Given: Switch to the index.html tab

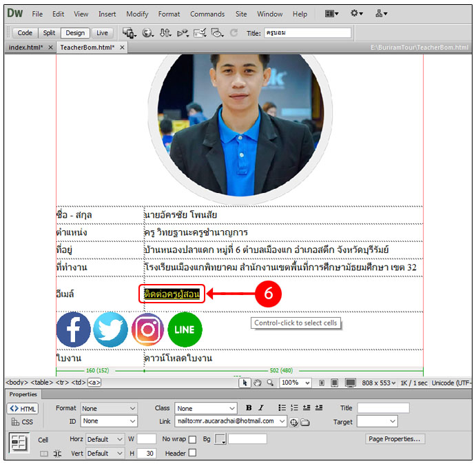Looking at the screenshot, I should [x=26, y=48].
